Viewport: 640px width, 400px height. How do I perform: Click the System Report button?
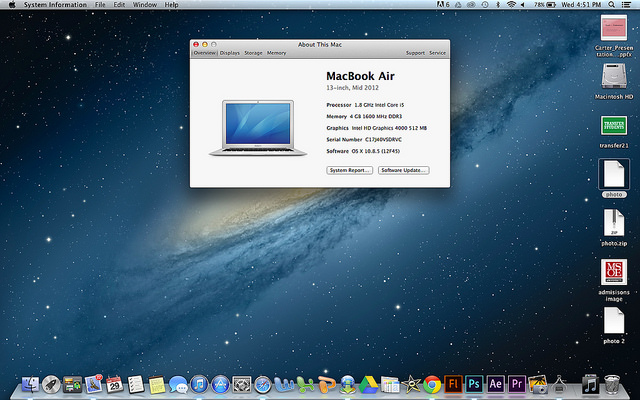tap(349, 170)
